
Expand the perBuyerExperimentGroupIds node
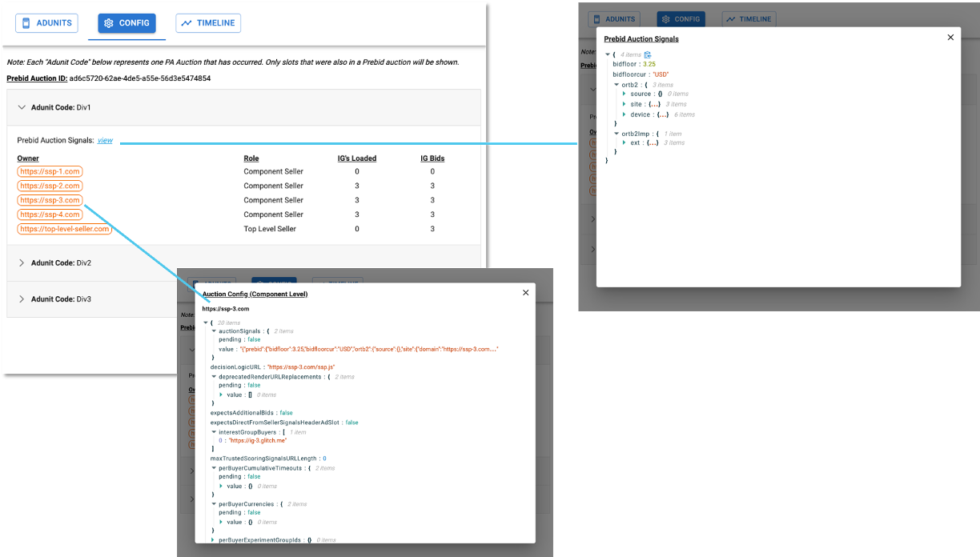click(214, 540)
